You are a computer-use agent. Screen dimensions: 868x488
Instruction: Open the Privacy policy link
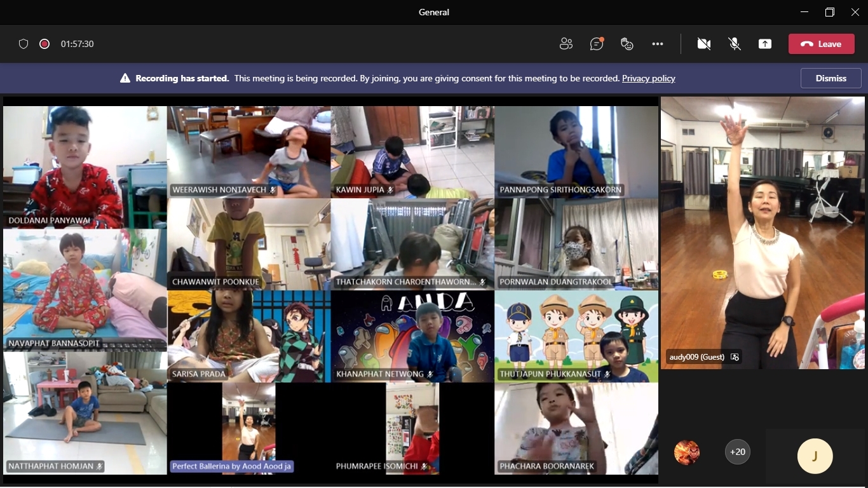click(648, 79)
